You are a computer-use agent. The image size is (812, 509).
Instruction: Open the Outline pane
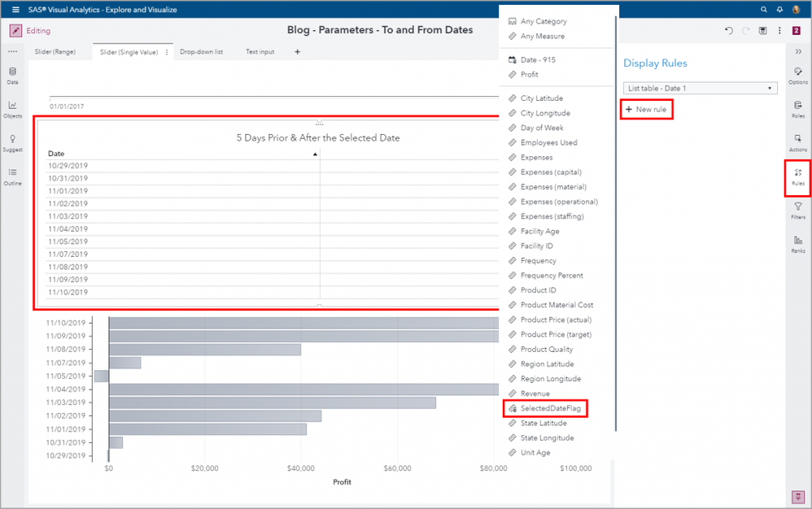pyautogui.click(x=12, y=176)
